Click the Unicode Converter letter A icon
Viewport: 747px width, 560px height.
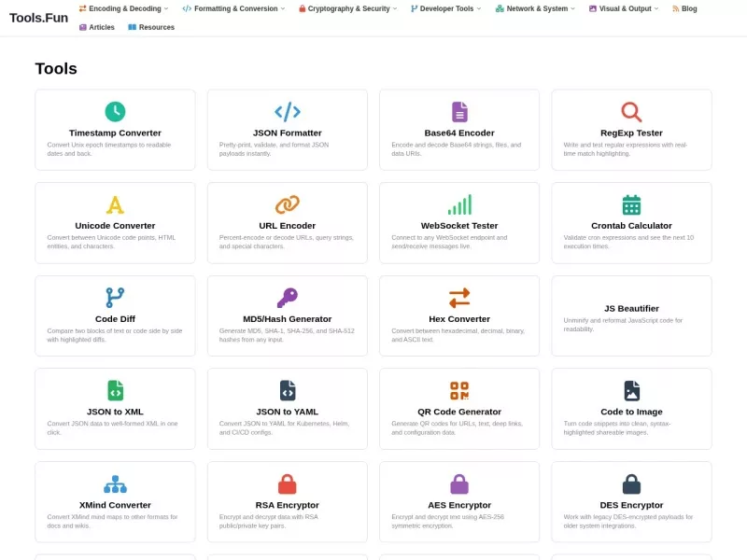(115, 204)
